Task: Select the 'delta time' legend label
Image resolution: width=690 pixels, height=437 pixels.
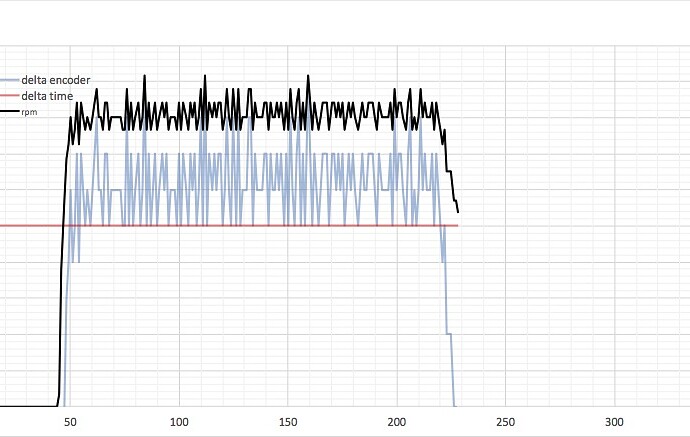Action: [x=47, y=96]
